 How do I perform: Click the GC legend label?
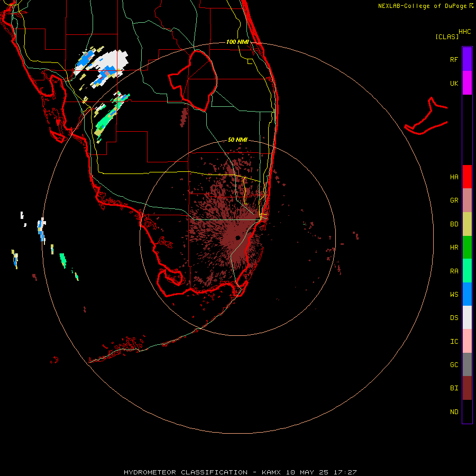(454, 365)
